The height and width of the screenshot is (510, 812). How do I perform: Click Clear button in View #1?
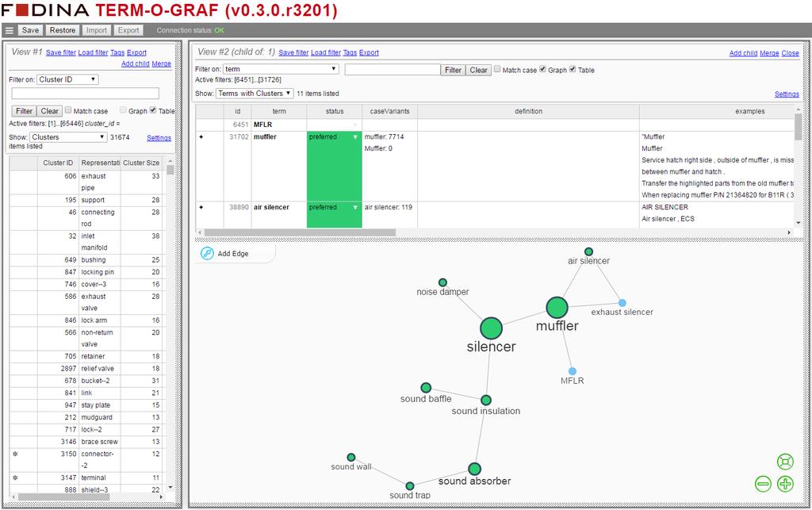pos(50,111)
